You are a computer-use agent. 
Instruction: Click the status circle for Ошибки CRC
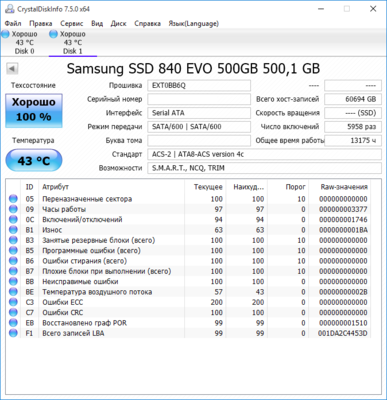tap(13, 313)
